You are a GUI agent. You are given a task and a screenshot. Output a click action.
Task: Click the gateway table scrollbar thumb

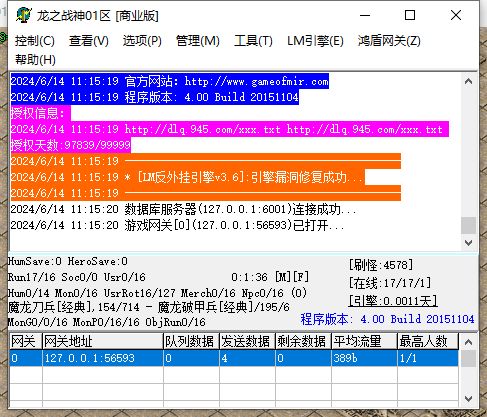click(468, 359)
